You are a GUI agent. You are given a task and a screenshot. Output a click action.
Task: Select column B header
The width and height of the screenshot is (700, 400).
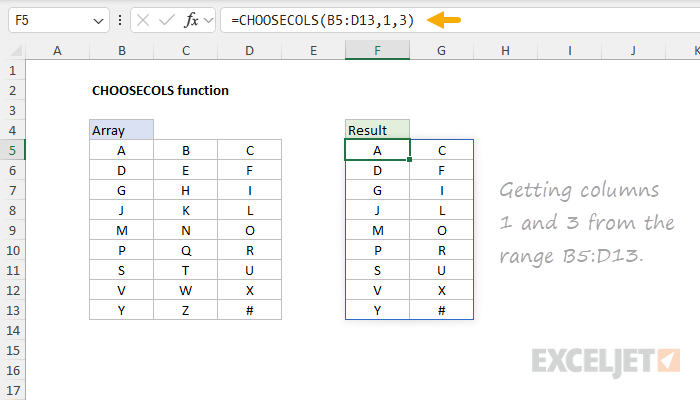[121, 50]
